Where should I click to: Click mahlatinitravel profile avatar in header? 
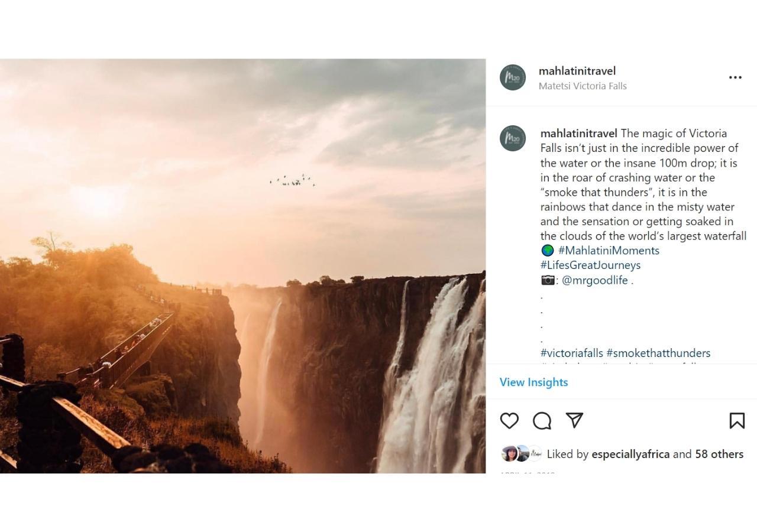(513, 77)
